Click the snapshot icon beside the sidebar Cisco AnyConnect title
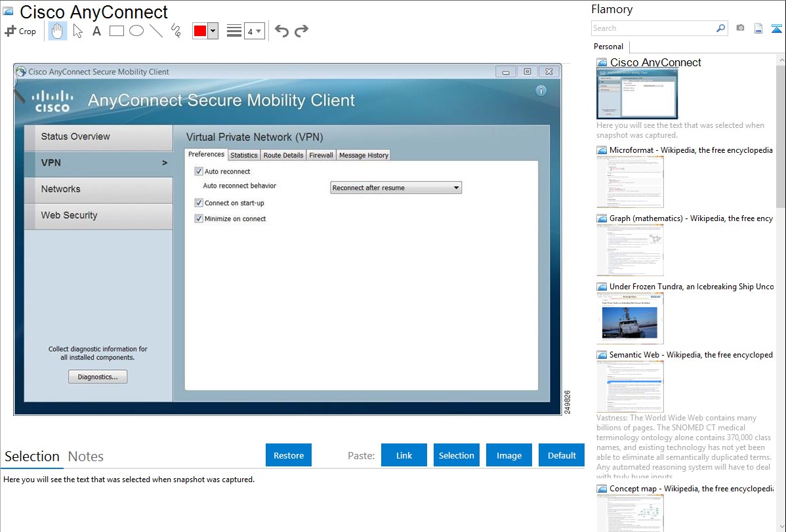 click(x=602, y=62)
